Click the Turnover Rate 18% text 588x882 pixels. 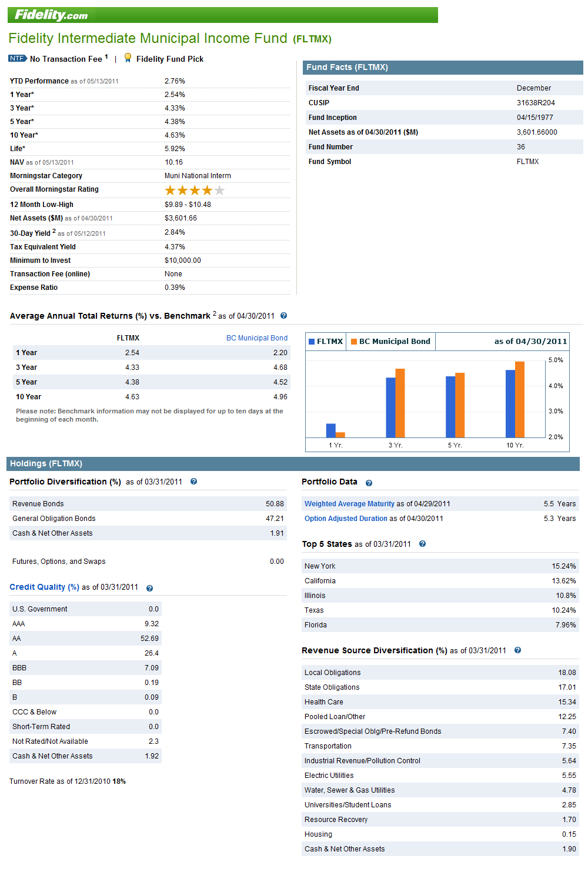click(68, 781)
